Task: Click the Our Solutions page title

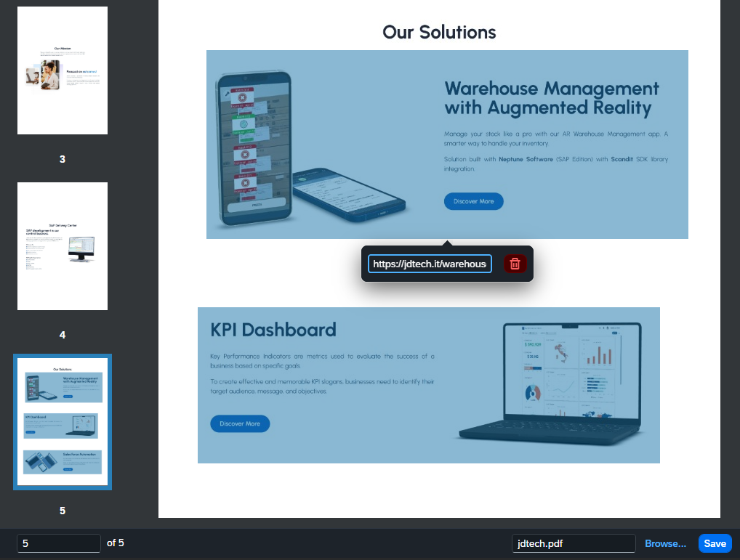Action: tap(439, 32)
